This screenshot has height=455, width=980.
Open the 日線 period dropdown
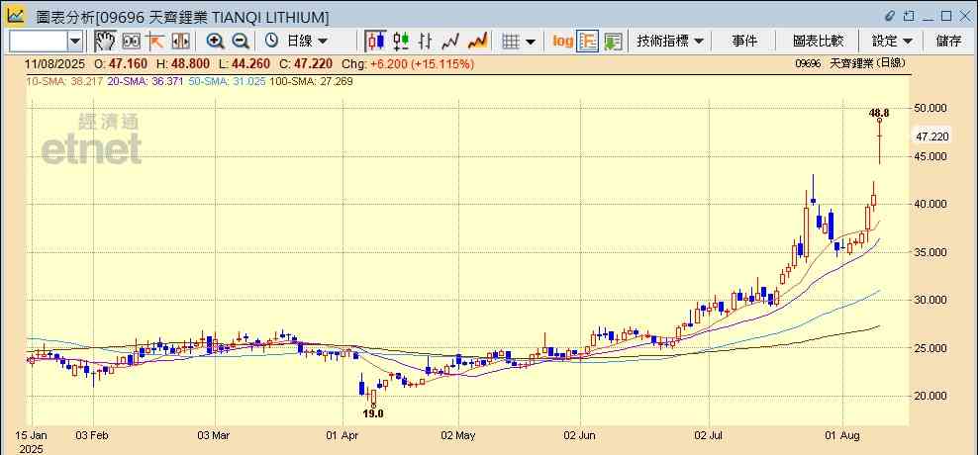(307, 42)
